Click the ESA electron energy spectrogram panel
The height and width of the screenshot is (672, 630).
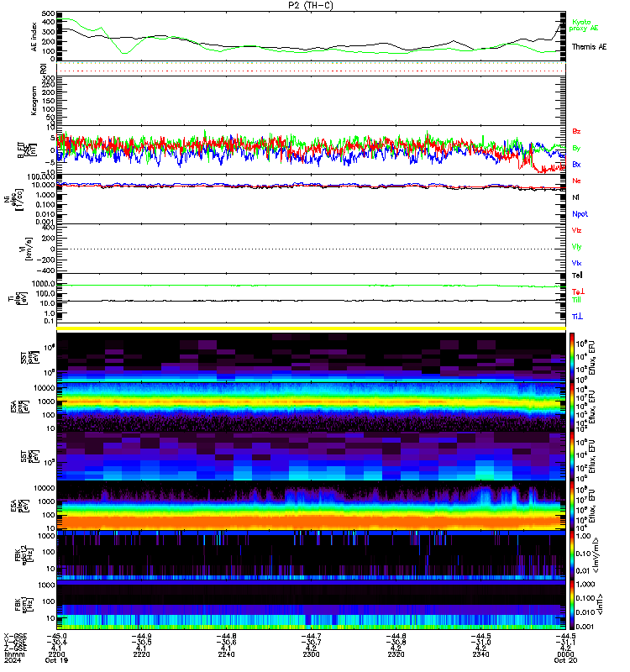click(311, 506)
